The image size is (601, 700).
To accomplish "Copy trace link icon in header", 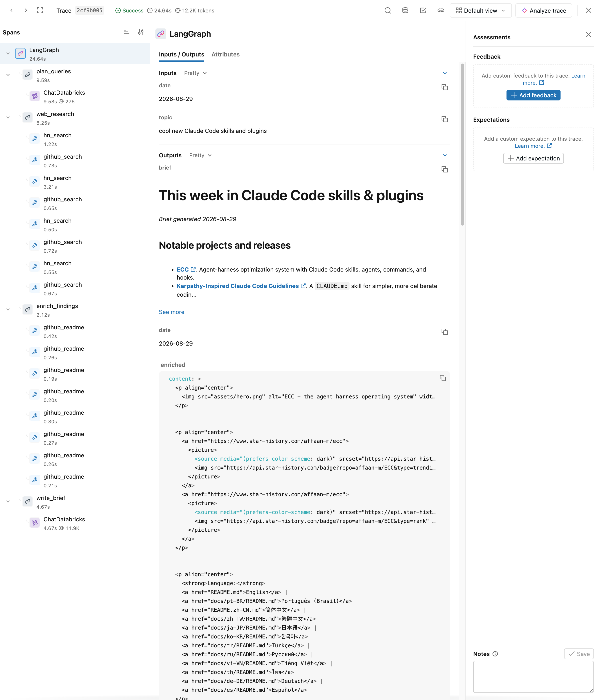I will pyautogui.click(x=441, y=10).
